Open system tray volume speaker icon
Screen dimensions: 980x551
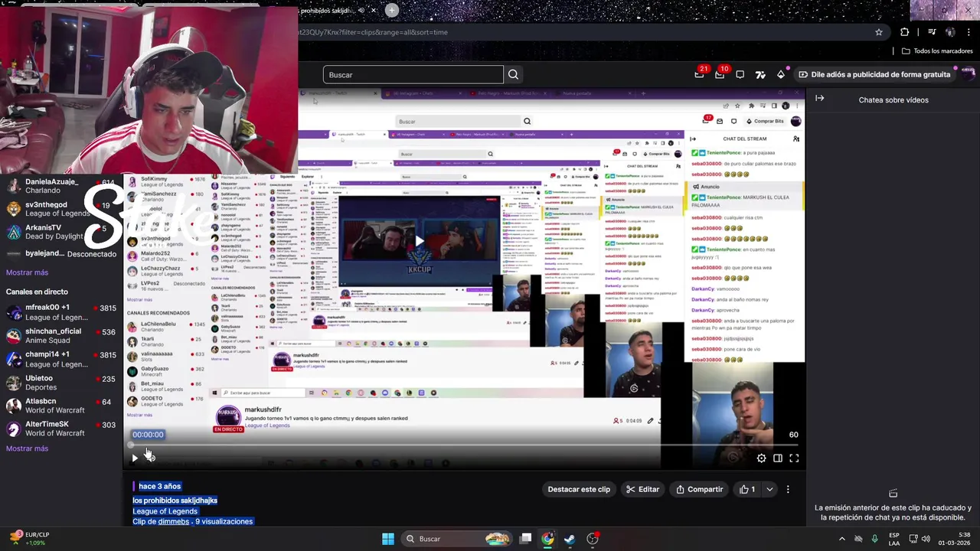(924, 539)
